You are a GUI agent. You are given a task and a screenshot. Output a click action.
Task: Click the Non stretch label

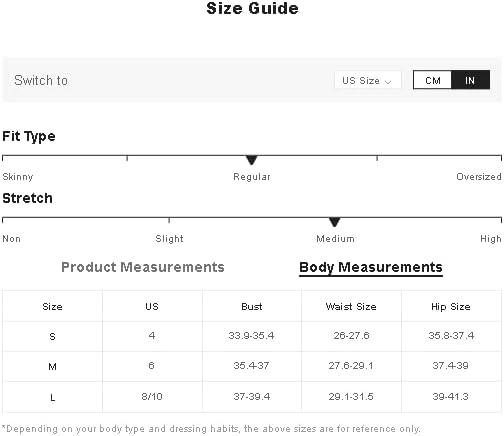(x=12, y=239)
